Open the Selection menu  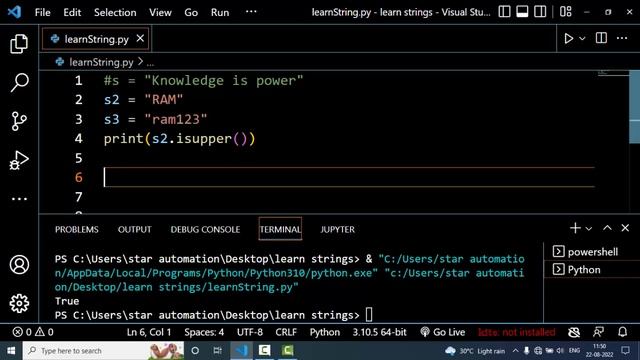[x=115, y=12]
